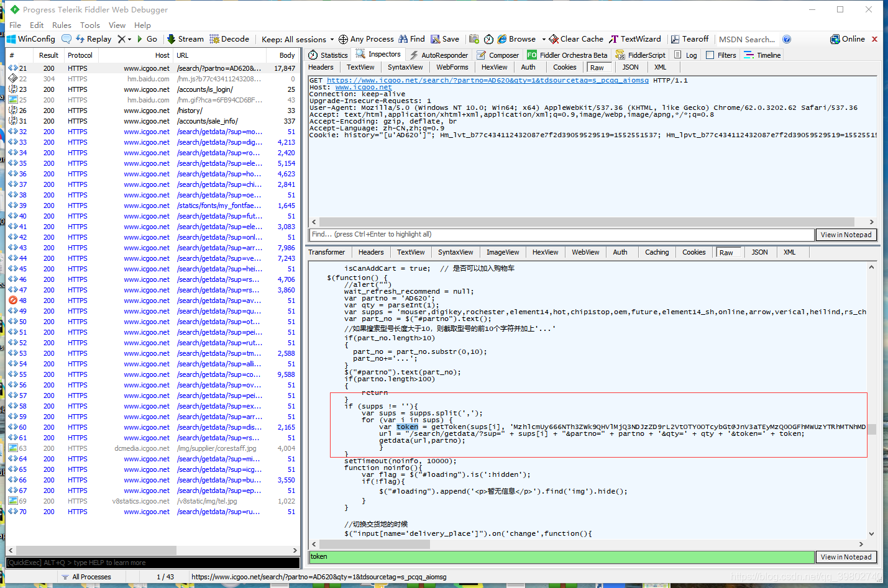Click the comment speech bubble icon
Viewport: 888px width, 588px height.
coord(66,38)
